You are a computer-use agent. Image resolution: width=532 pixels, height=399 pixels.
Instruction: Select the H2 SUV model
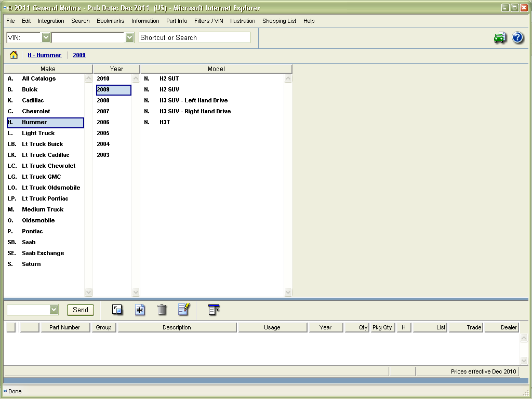(x=169, y=89)
